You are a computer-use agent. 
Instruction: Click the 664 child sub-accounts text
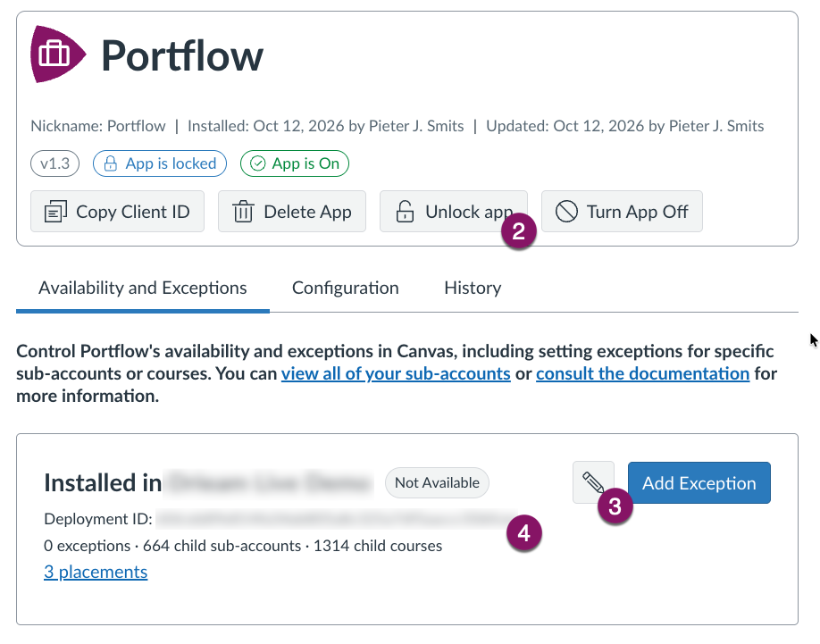click(x=222, y=546)
